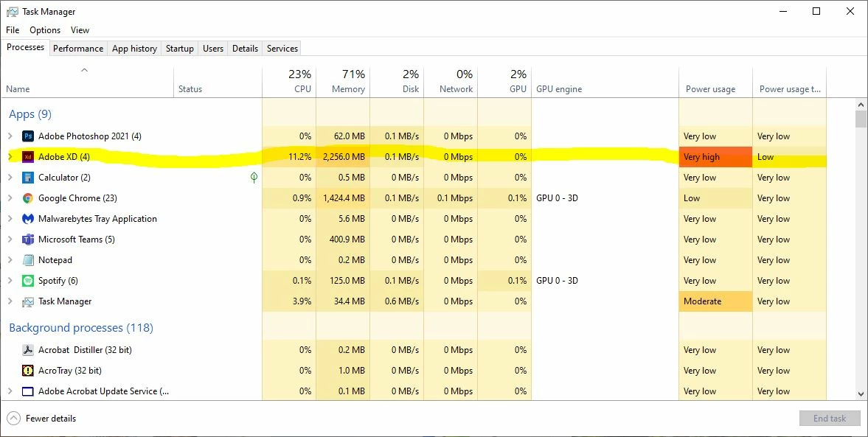Click the End task button
Viewport: 868px width, 437px height.
[829, 418]
